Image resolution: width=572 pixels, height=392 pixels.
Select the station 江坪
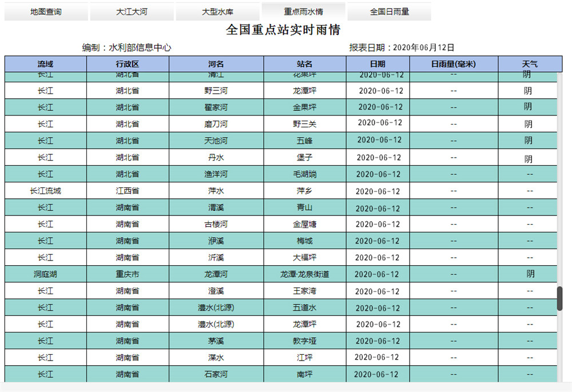[305, 358]
